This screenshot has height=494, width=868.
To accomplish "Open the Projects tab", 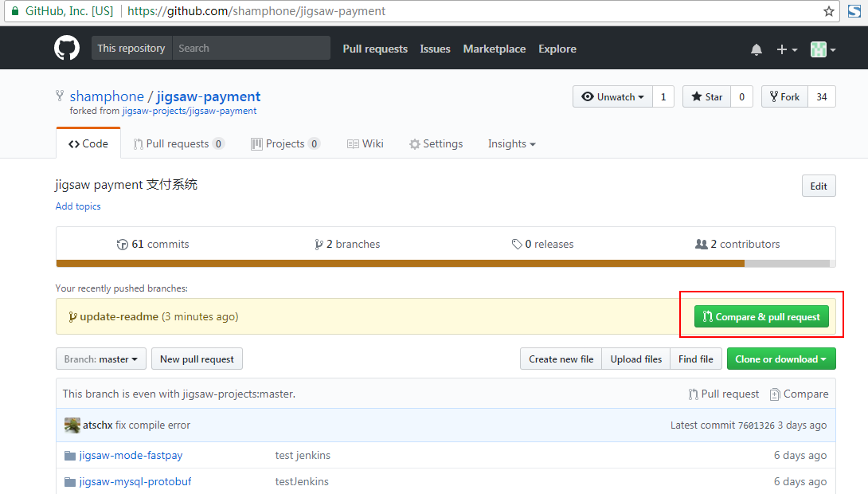I will point(286,144).
